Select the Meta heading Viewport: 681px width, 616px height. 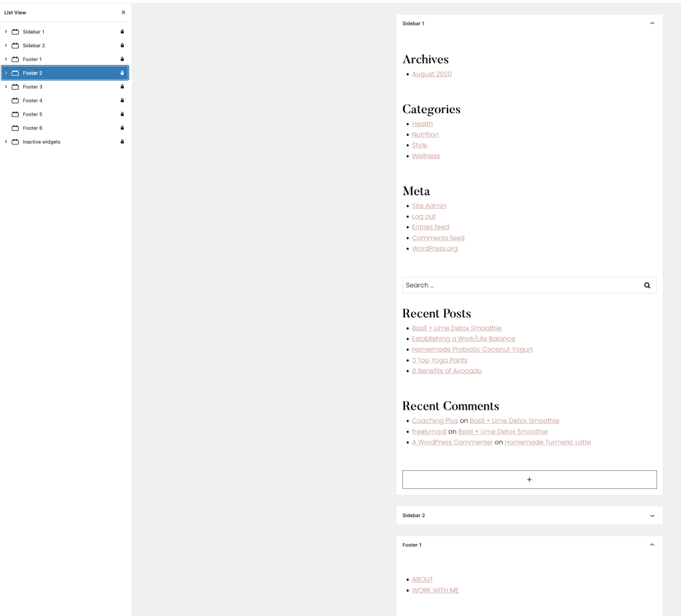pos(416,191)
